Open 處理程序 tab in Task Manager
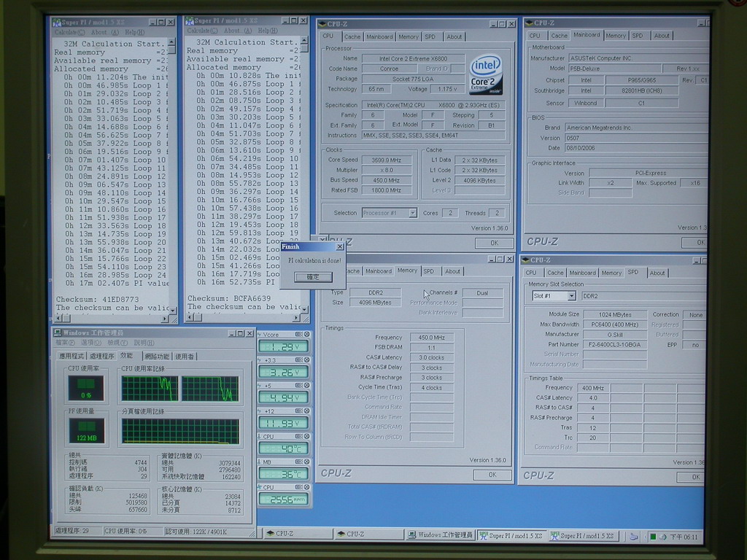Screen dimensions: 747x560 (x=102, y=356)
